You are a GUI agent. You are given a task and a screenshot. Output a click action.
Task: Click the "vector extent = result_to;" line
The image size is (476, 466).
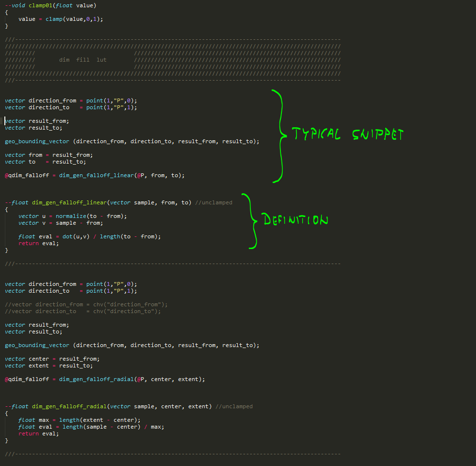pos(49,366)
